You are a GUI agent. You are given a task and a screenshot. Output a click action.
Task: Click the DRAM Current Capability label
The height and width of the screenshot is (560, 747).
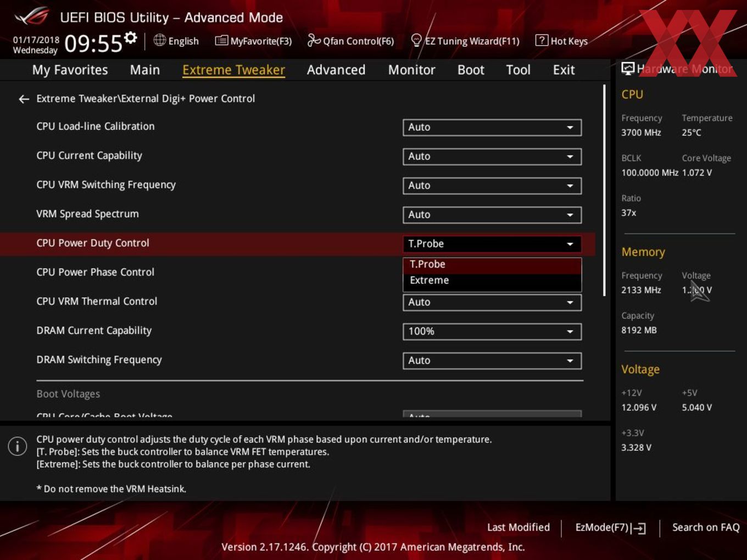pos(94,331)
